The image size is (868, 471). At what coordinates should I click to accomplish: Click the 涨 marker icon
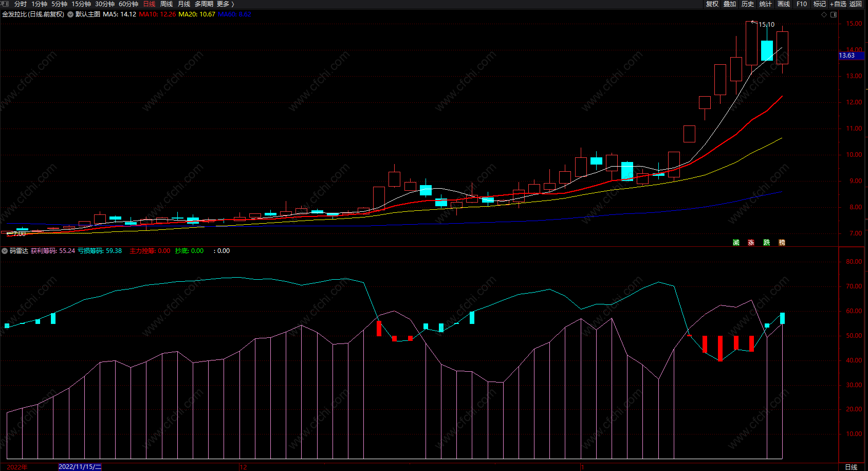pyautogui.click(x=751, y=243)
